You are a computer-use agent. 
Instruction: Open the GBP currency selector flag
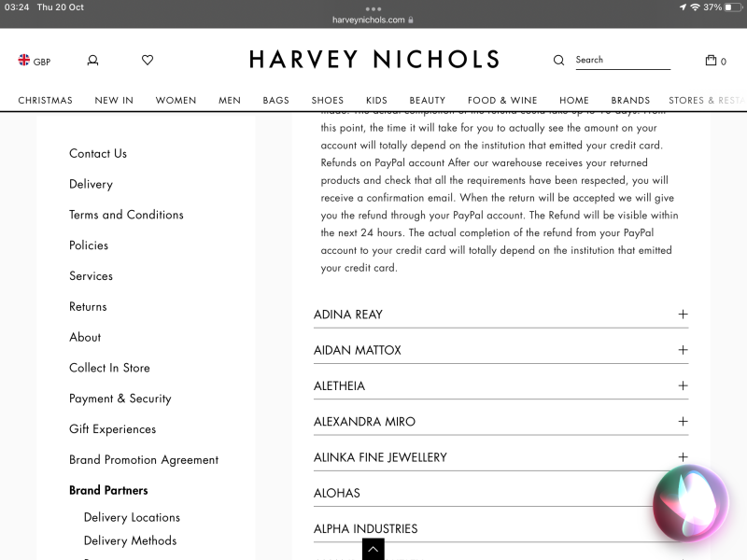pos(24,60)
